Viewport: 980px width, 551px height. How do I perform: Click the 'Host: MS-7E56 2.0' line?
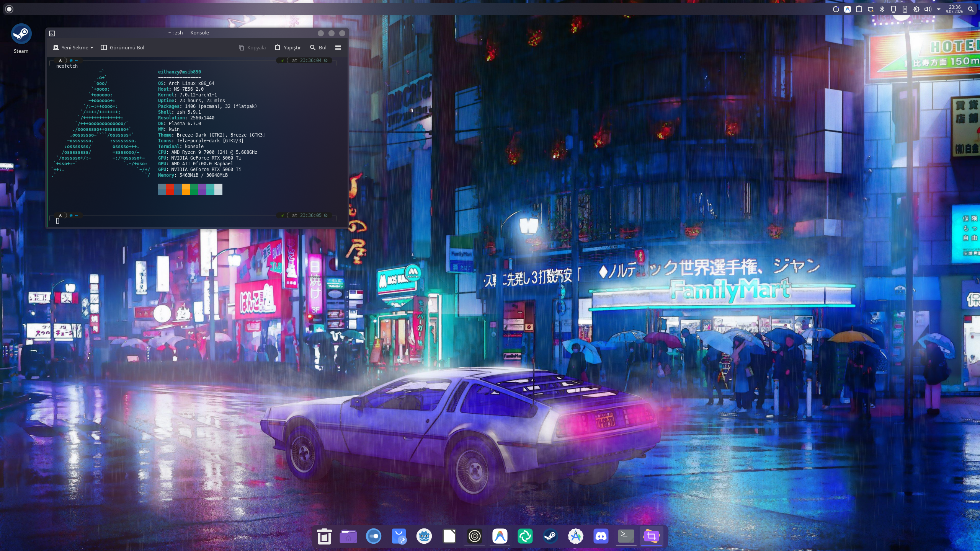[181, 89]
